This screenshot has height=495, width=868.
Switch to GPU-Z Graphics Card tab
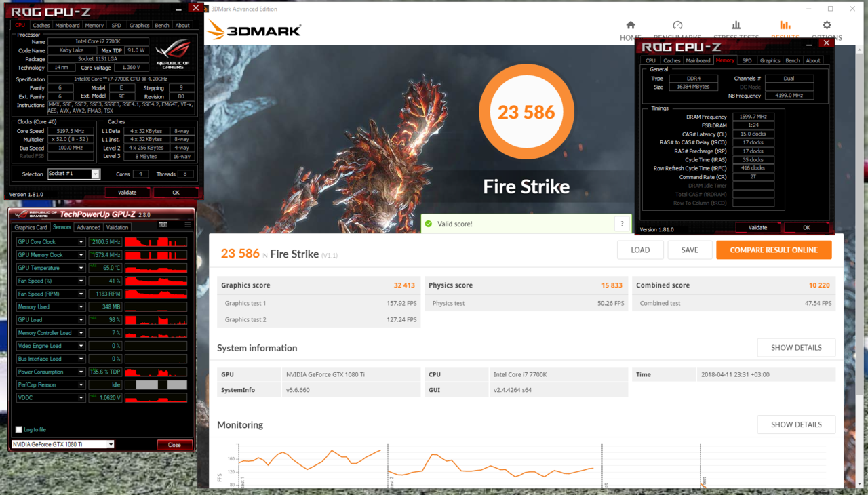point(31,227)
